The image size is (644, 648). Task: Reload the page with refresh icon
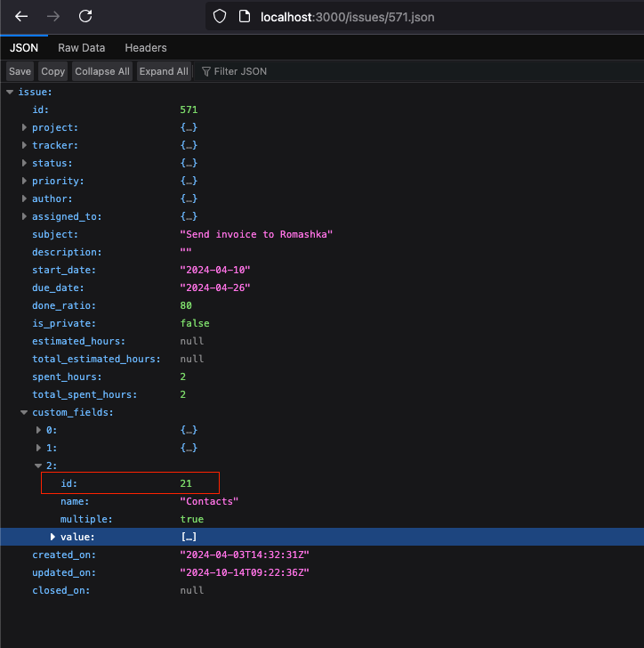pos(85,16)
